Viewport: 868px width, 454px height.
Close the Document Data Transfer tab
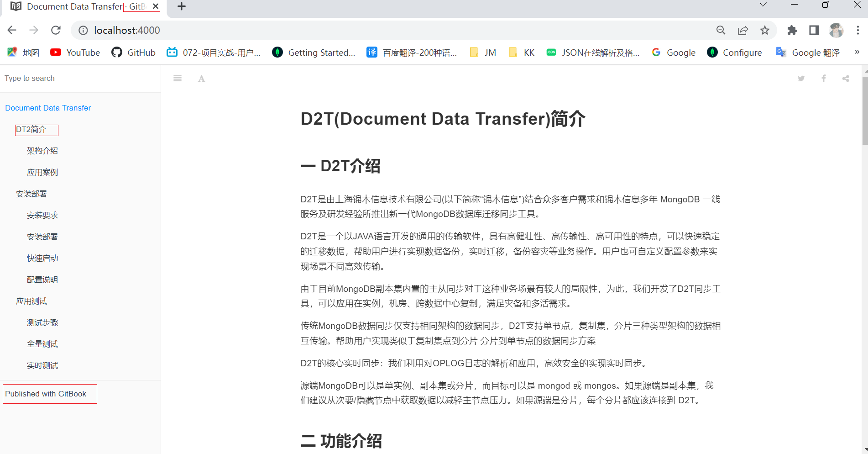click(x=156, y=6)
